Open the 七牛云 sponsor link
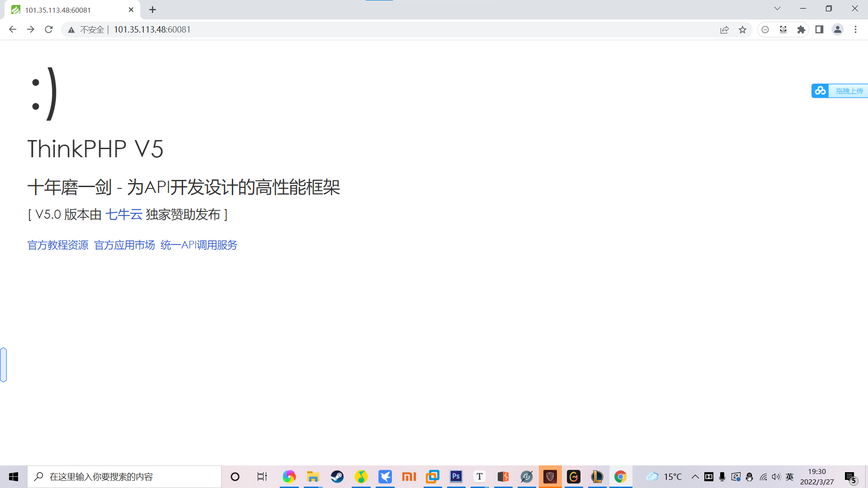The width and height of the screenshot is (868, 488). [x=123, y=214]
